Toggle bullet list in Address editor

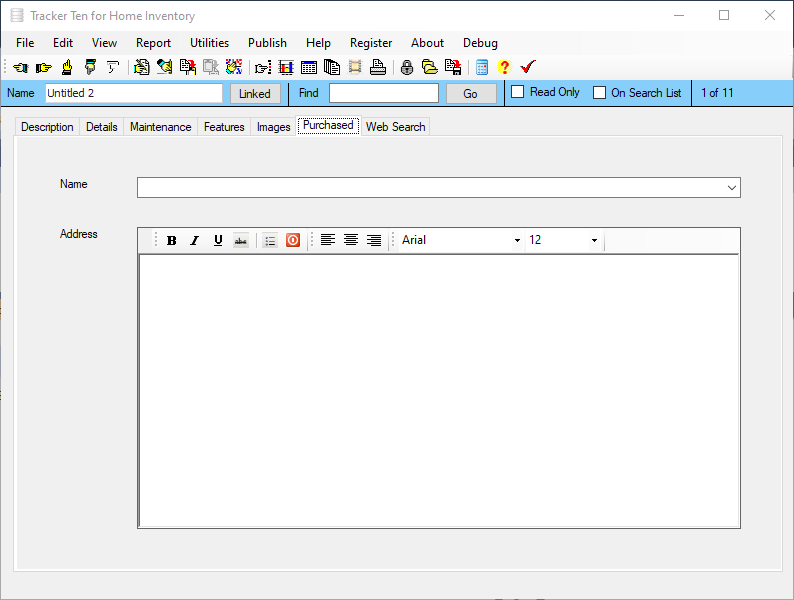coord(270,241)
